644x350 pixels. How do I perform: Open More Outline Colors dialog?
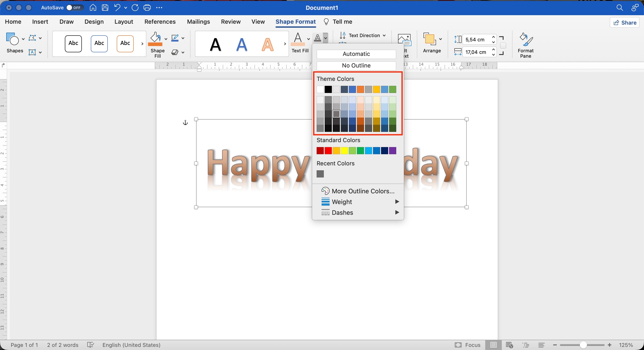358,191
